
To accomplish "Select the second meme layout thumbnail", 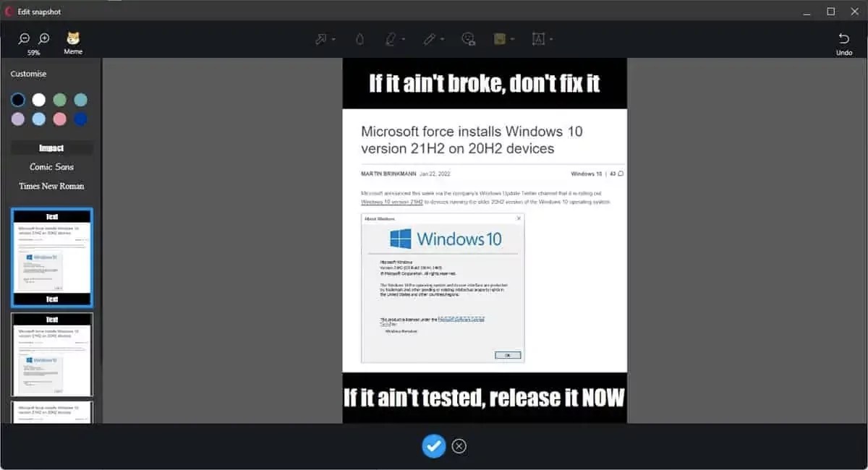I will tap(51, 354).
